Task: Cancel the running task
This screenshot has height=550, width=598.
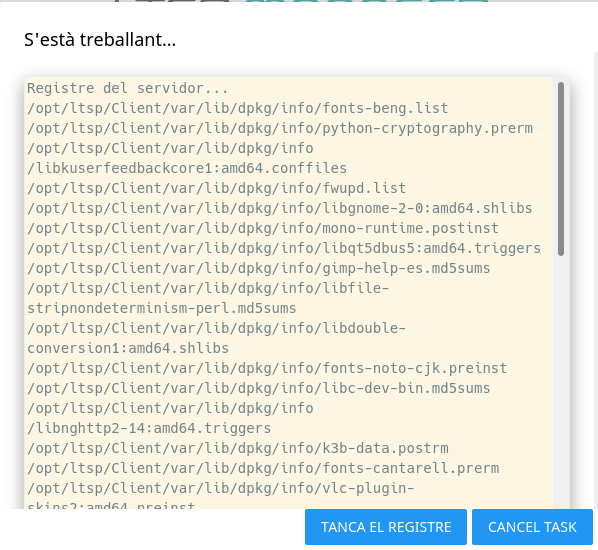Action: coord(532,527)
